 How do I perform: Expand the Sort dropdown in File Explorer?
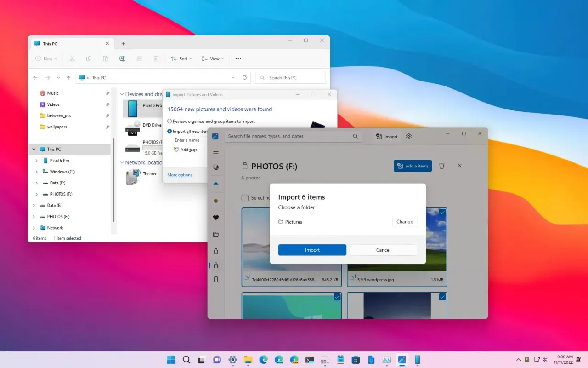point(181,58)
